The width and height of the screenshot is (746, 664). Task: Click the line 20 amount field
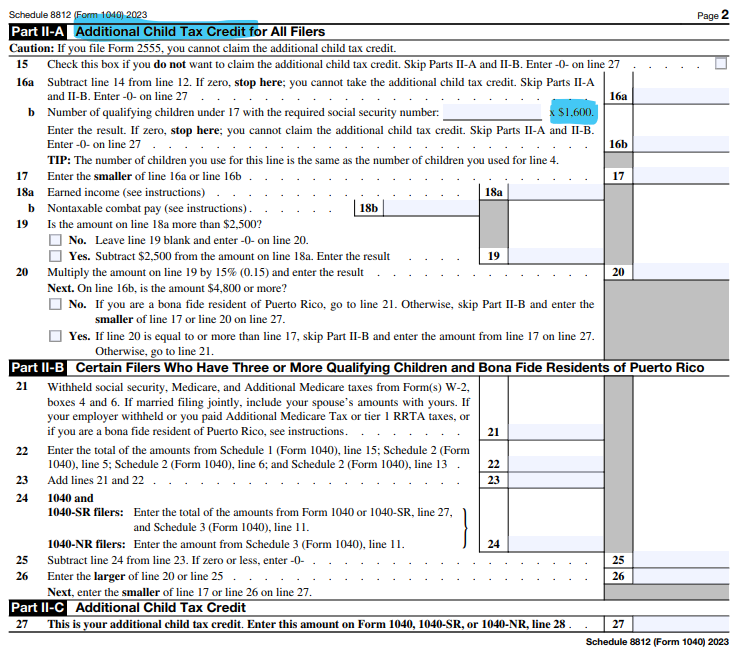[681, 272]
